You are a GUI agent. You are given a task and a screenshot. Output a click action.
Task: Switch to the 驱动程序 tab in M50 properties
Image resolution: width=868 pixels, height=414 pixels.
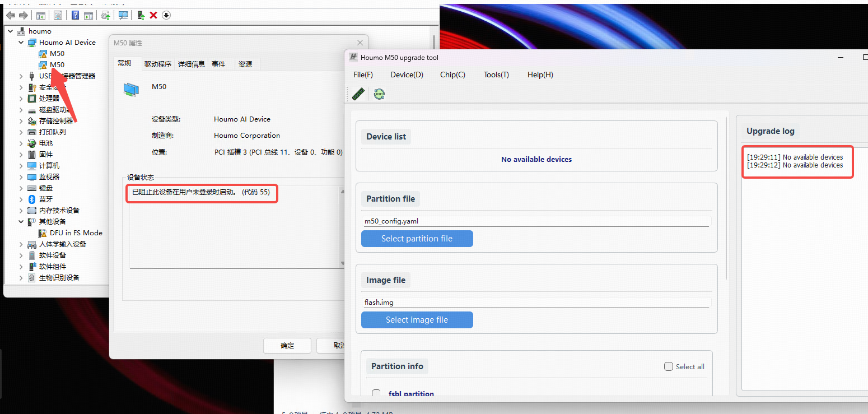(x=157, y=64)
